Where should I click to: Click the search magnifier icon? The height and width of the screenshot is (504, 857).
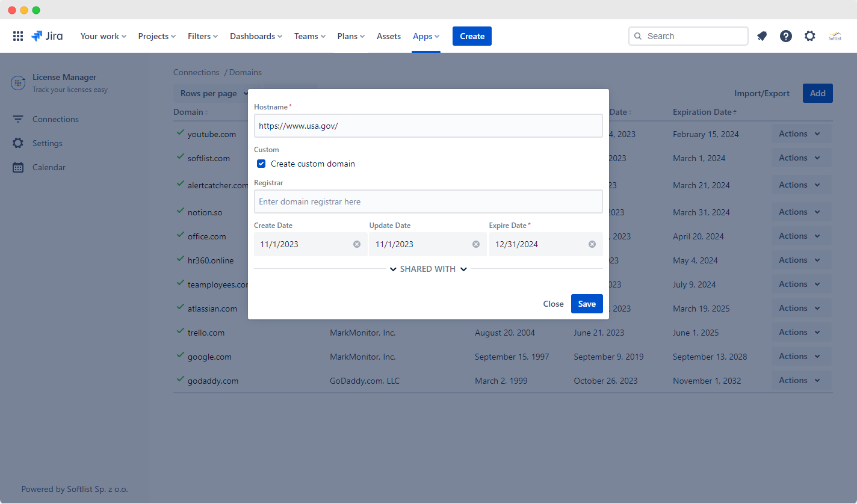click(638, 36)
